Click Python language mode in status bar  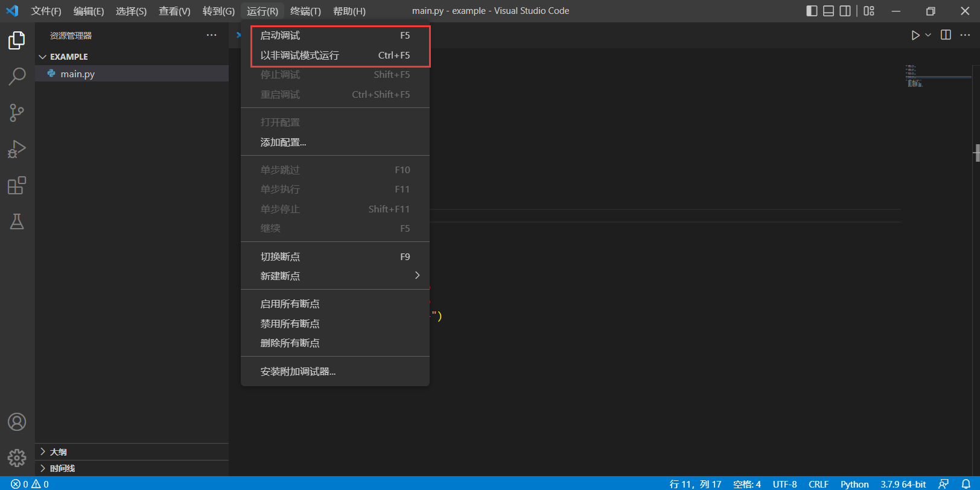(x=854, y=484)
